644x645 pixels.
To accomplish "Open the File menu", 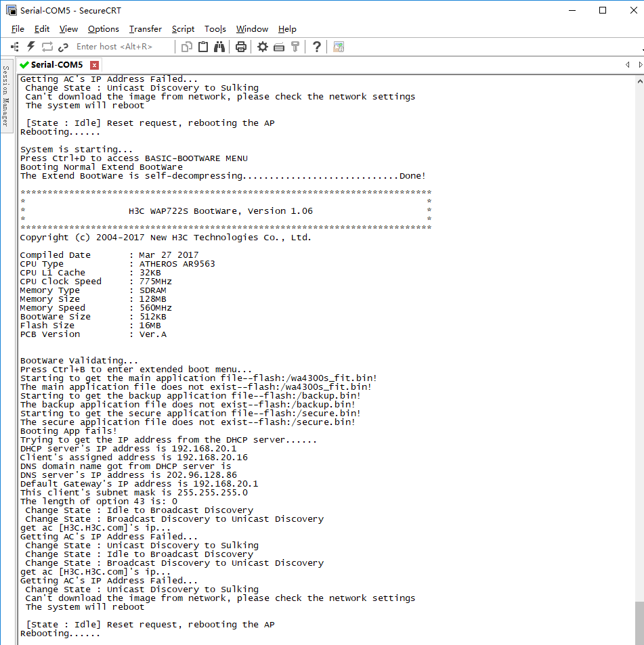I will click(x=18, y=29).
